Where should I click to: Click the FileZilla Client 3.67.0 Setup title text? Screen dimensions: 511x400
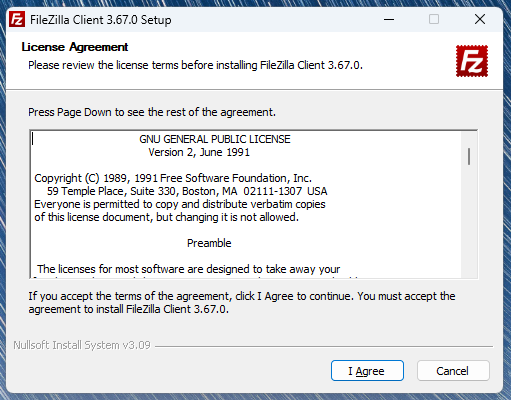[101, 20]
